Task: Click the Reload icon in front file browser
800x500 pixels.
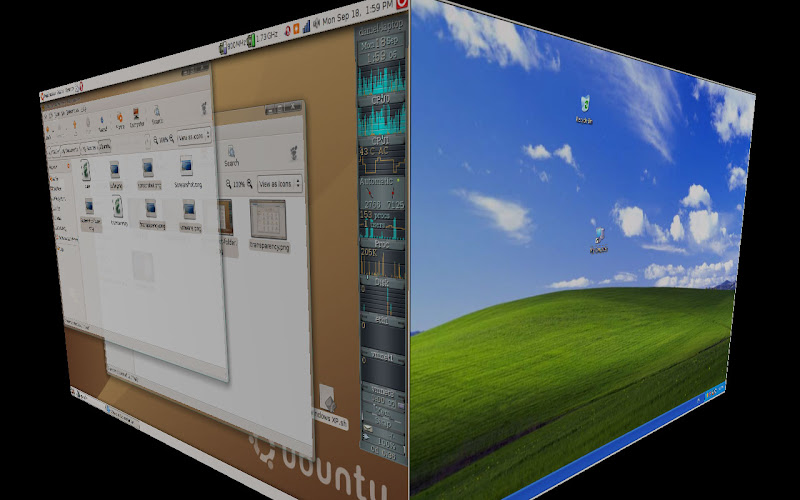Action: click(x=103, y=123)
